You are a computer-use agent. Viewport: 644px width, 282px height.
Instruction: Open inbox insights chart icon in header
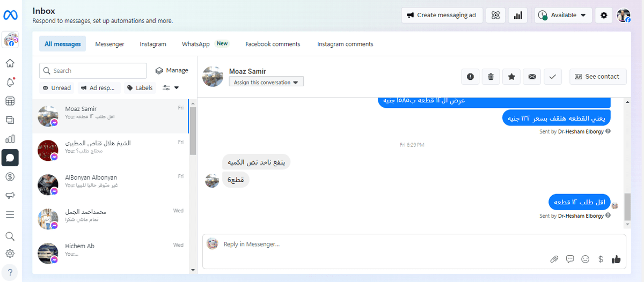click(x=518, y=16)
